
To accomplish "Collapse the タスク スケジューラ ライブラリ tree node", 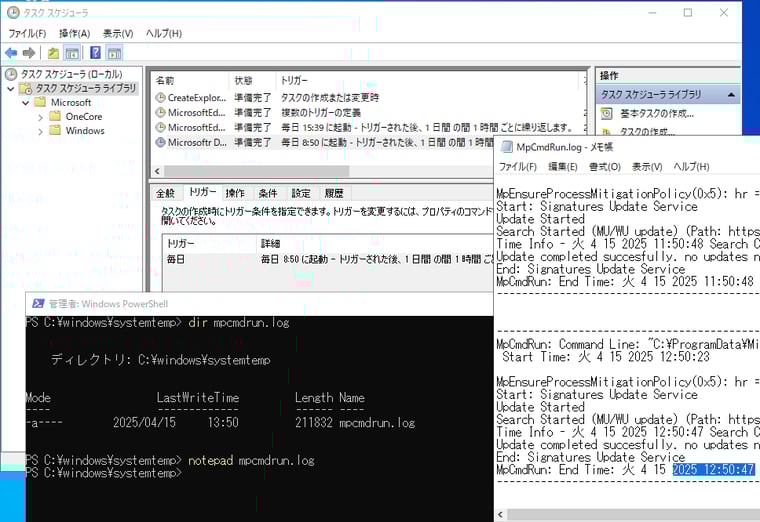I will 11,89.
